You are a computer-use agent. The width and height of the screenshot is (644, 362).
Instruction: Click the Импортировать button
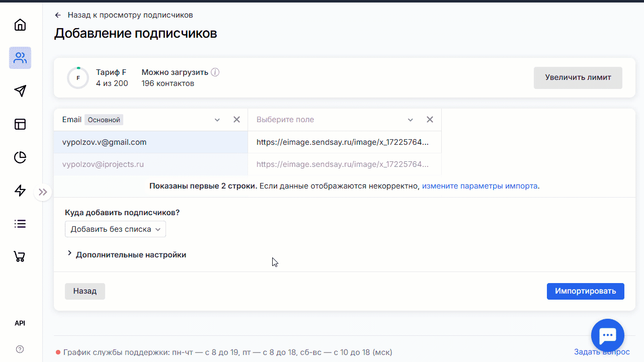[585, 291]
